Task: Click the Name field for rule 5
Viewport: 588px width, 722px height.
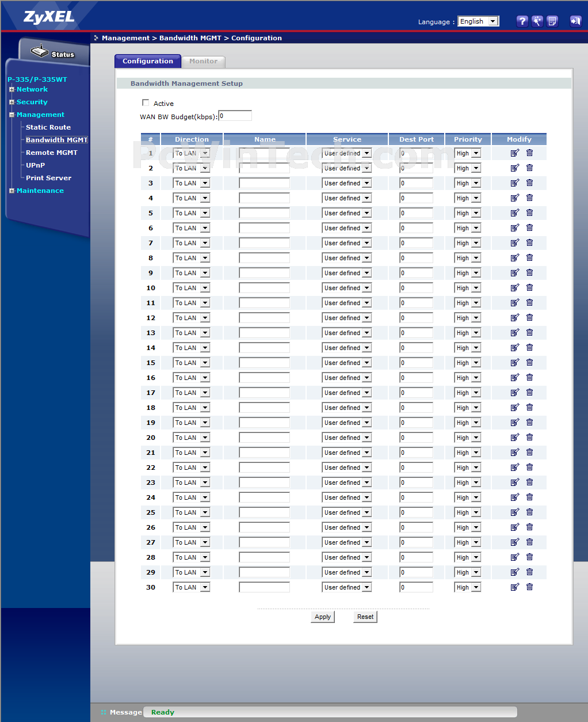Action: click(x=265, y=213)
